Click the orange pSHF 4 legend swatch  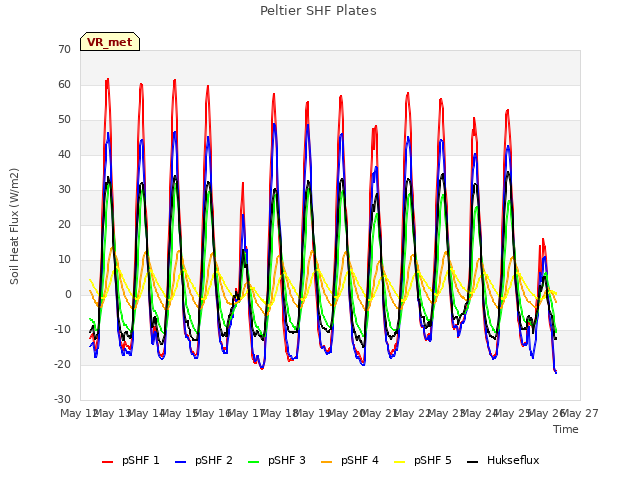(x=327, y=462)
